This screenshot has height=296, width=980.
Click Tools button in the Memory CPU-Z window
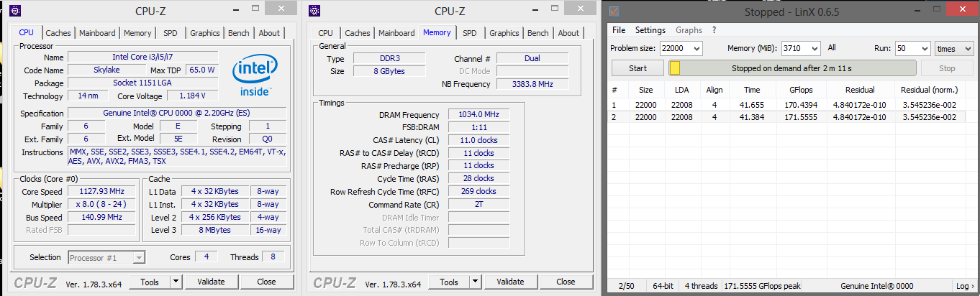[449, 282]
